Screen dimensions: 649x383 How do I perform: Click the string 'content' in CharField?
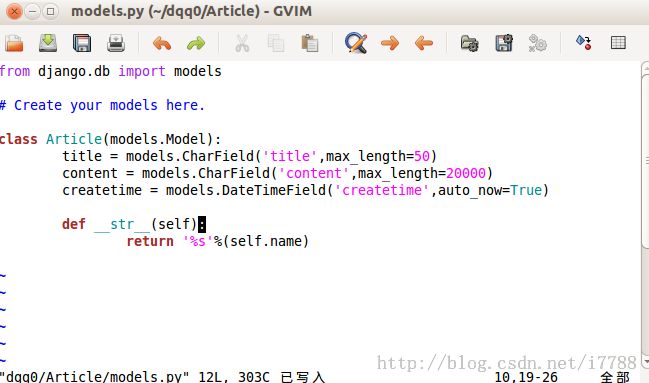(314, 173)
